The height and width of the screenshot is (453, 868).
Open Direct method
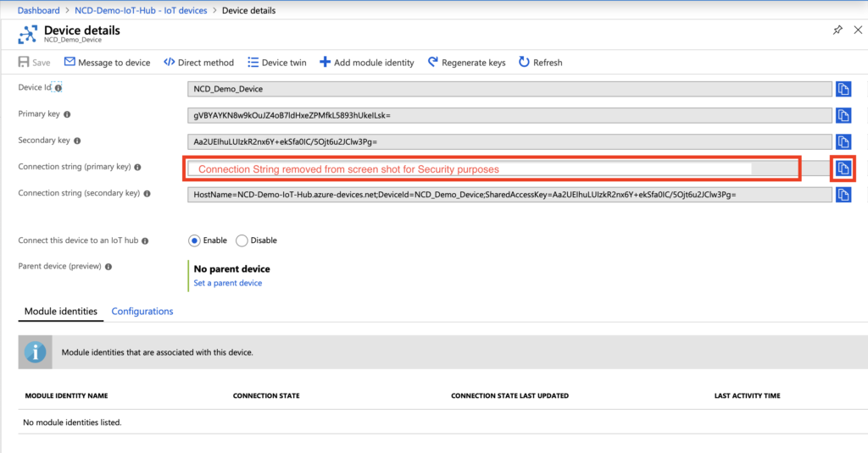pos(198,63)
